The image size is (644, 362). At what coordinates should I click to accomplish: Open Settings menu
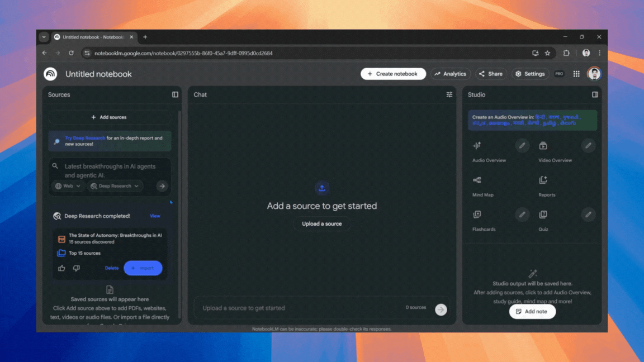click(x=530, y=74)
